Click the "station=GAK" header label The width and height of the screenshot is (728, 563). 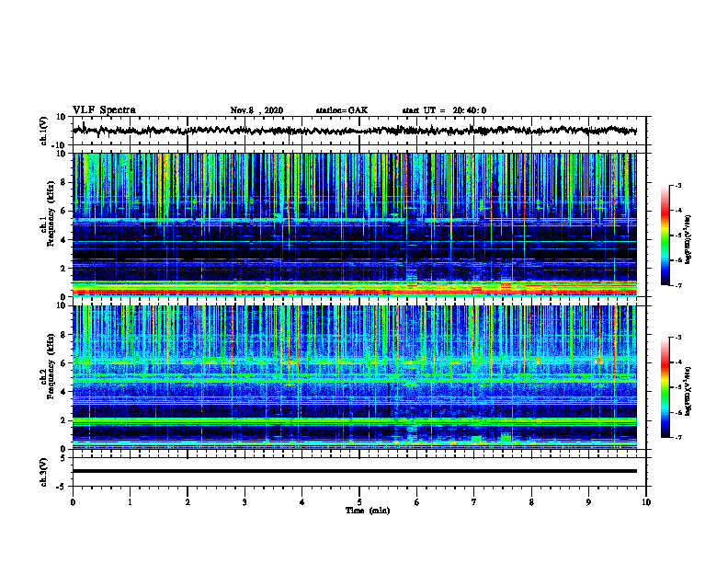pyautogui.click(x=342, y=110)
